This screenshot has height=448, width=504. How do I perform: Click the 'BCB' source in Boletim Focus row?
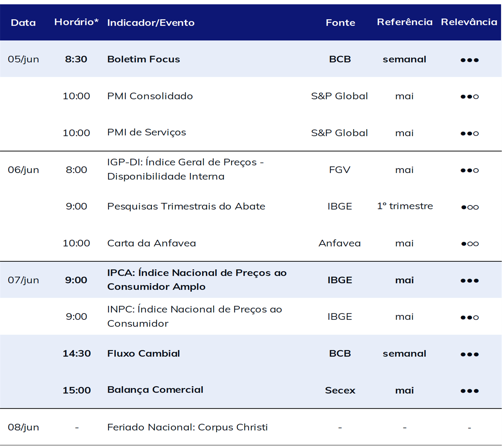point(340,59)
